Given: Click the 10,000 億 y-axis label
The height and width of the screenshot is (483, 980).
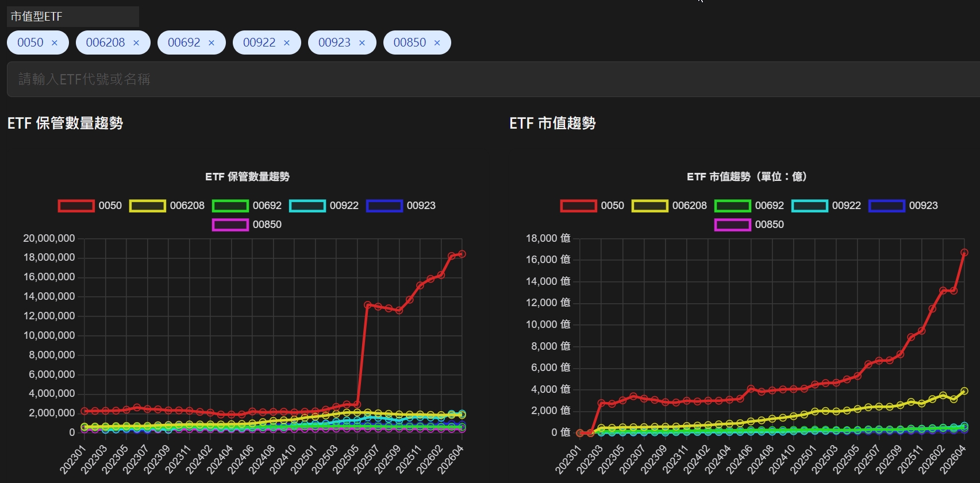Looking at the screenshot, I should [x=548, y=324].
